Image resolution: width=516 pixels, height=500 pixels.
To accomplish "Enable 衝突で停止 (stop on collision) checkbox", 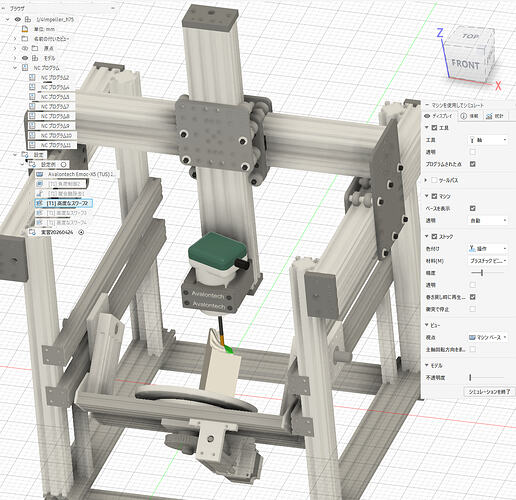I will click(473, 309).
